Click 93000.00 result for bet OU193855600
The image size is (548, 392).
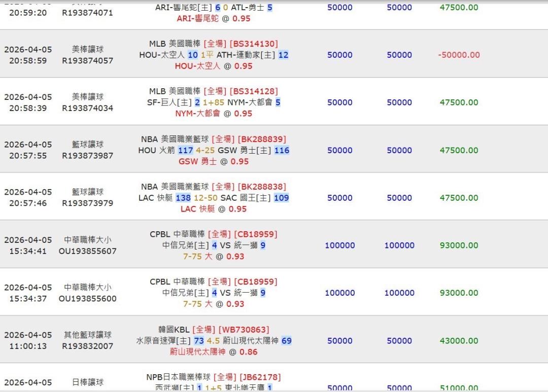tap(459, 293)
